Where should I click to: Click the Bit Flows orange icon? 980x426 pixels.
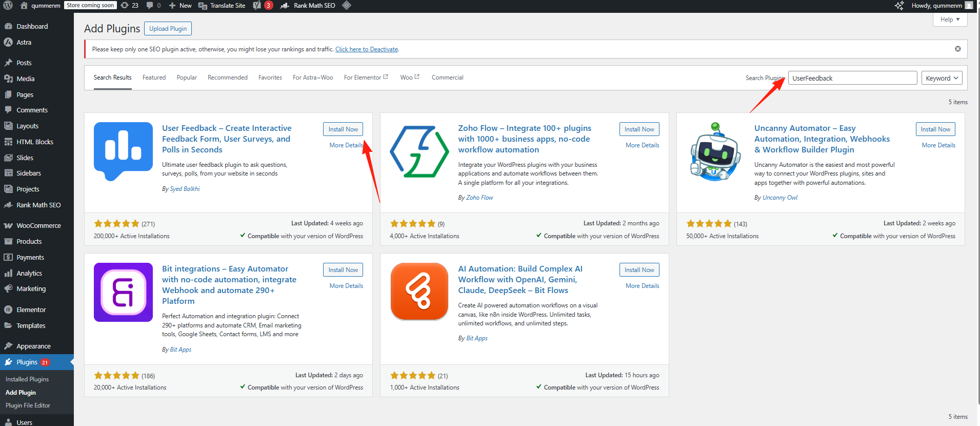coord(419,291)
